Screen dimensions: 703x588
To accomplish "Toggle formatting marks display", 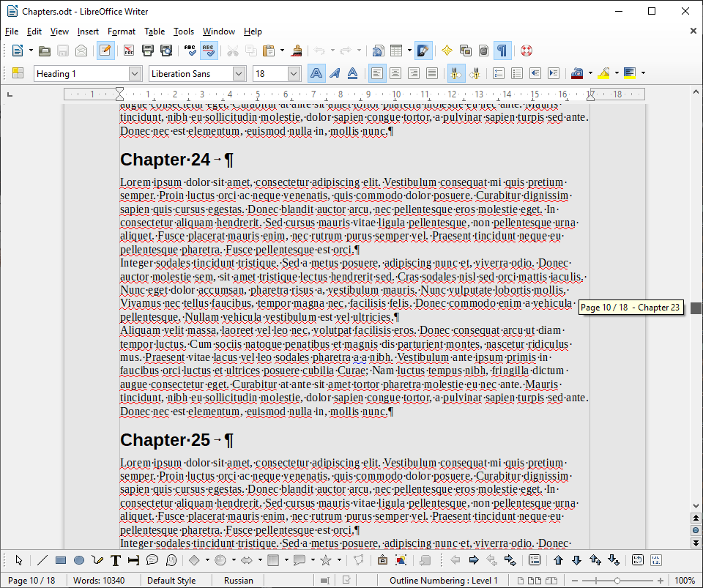I will [x=502, y=51].
